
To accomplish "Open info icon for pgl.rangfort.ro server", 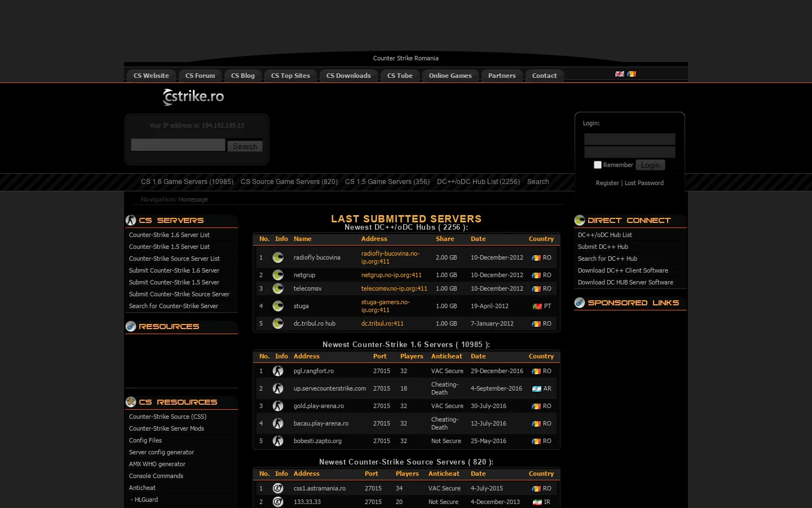I will [278, 371].
